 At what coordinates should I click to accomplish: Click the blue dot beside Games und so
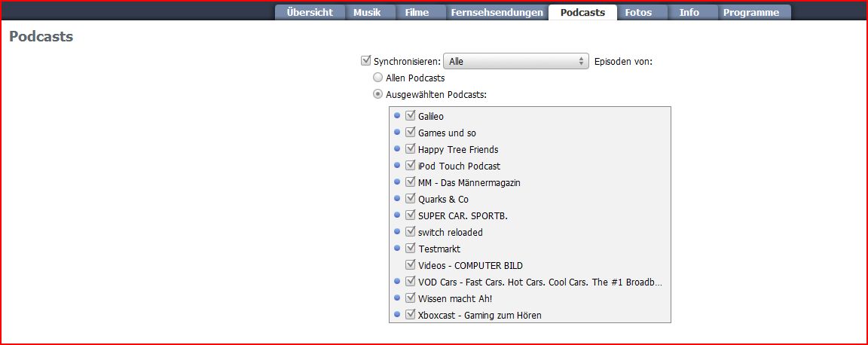[x=397, y=133]
